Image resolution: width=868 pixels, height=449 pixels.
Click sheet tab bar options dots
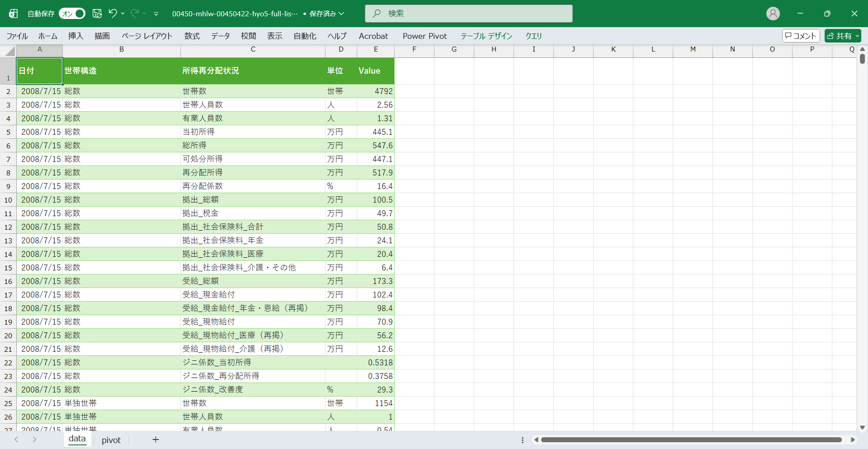(x=523, y=440)
